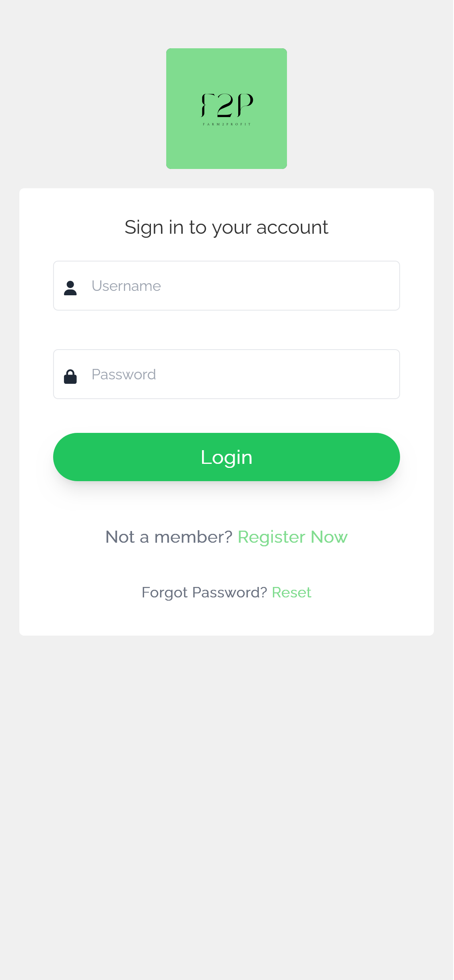The image size is (454, 980).
Task: Open the Register Now link
Action: click(x=293, y=537)
